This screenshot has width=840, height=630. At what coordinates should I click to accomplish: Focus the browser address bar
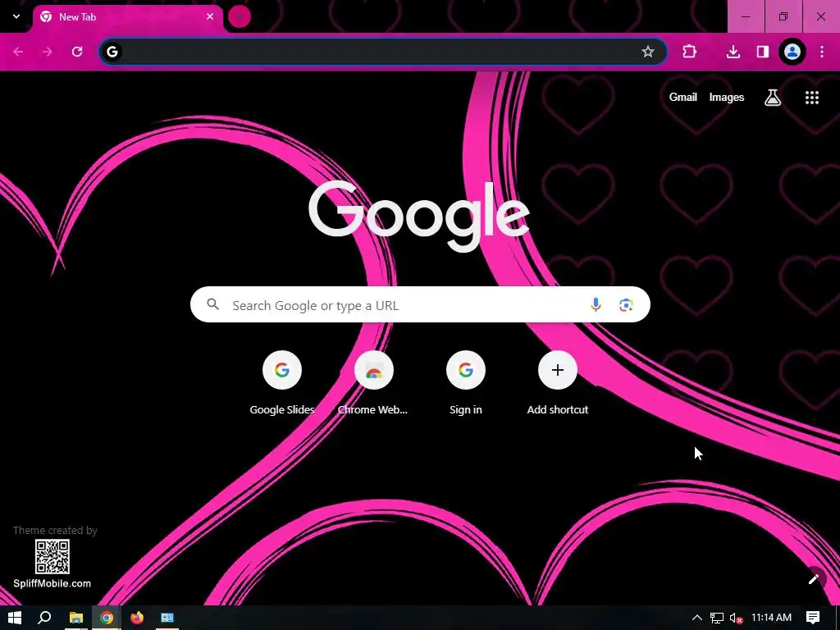pyautogui.click(x=383, y=52)
